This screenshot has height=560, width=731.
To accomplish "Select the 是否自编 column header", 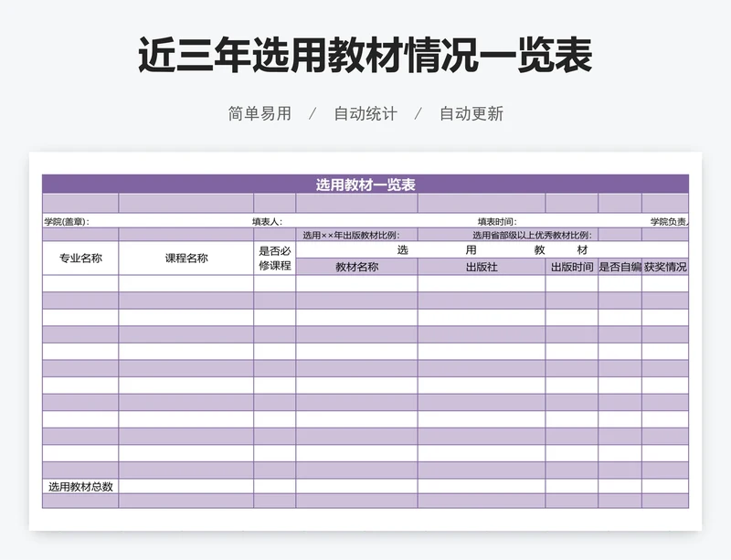I will [620, 267].
